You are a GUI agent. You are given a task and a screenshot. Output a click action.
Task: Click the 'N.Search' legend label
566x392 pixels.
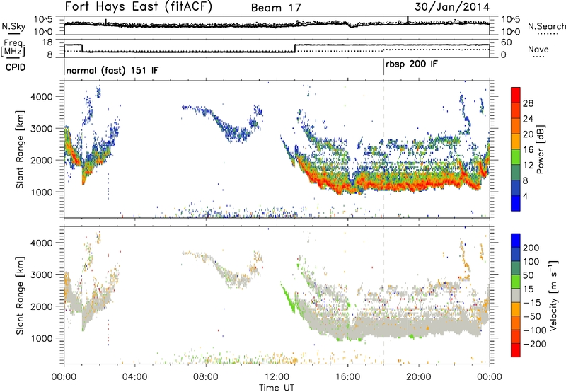[x=546, y=26]
